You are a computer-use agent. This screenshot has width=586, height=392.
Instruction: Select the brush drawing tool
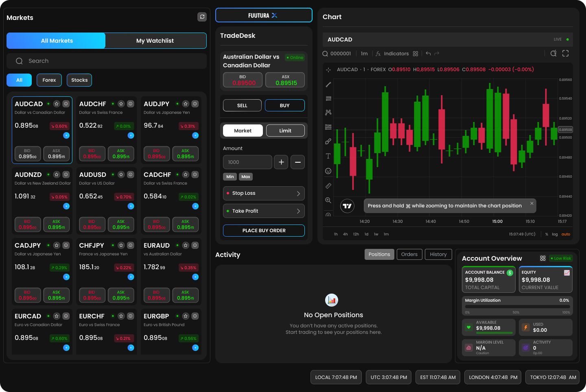[328, 141]
